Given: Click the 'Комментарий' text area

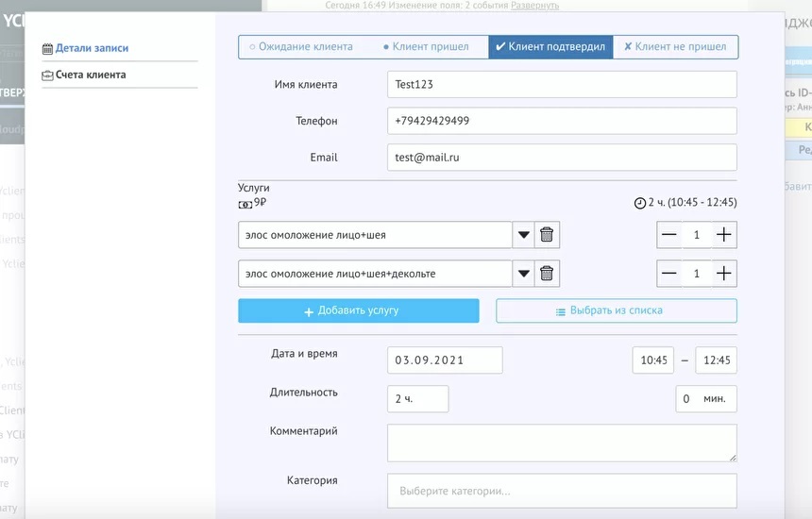Looking at the screenshot, I should [x=562, y=443].
